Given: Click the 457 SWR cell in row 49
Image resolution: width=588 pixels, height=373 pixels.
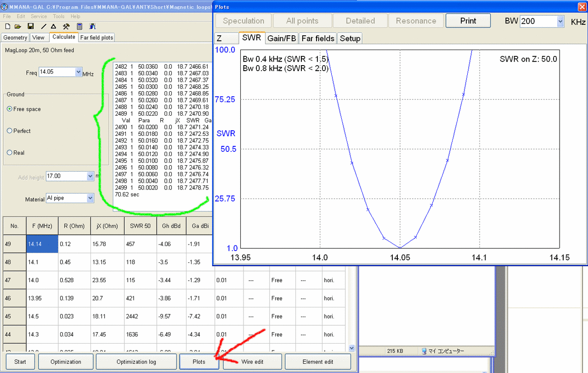Looking at the screenshot, I should 140,244.
